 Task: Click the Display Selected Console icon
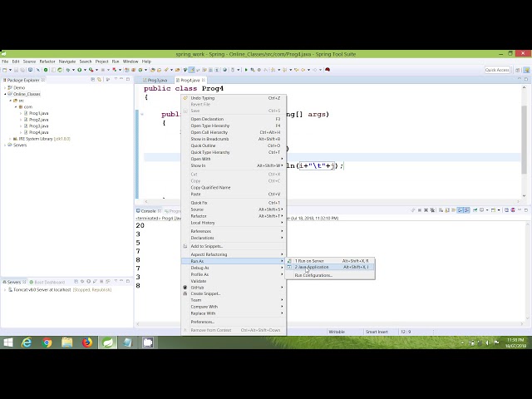[481, 210]
